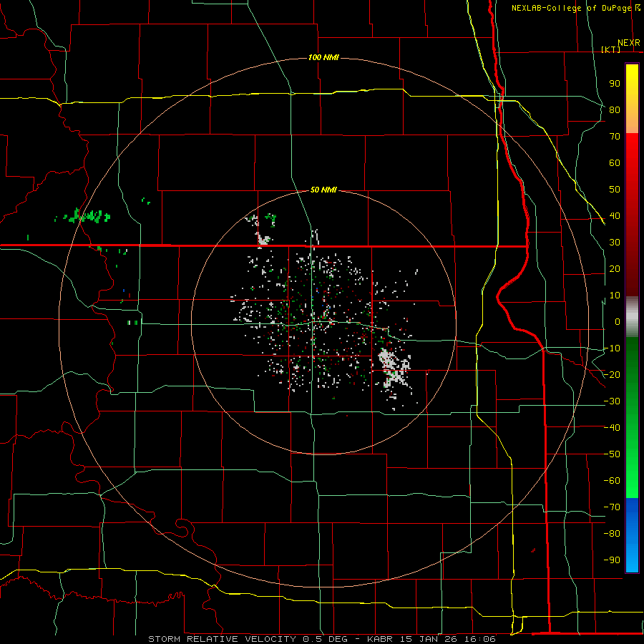Viewport: 644px width, 644px height.
Task: Select the -50 value on velocity scale
Action: click(612, 454)
